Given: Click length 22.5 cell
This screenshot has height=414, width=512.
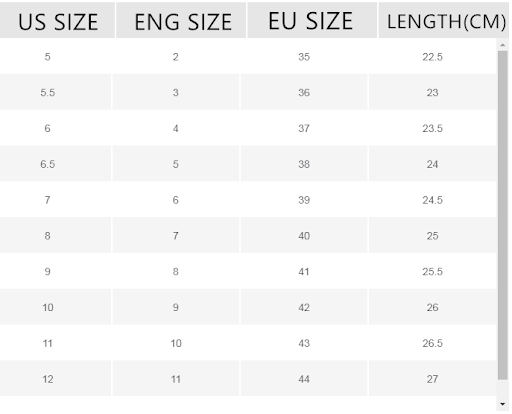Looking at the screenshot, I should (x=432, y=57).
